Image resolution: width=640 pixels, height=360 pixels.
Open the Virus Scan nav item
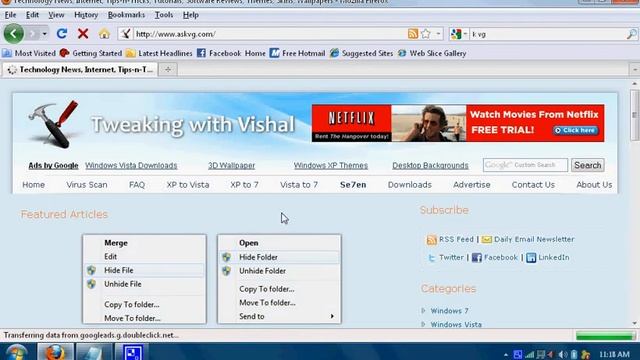pos(87,185)
